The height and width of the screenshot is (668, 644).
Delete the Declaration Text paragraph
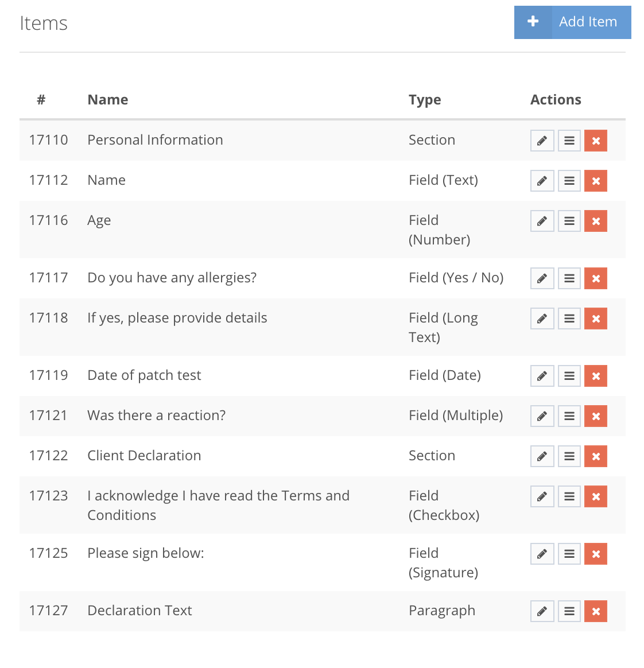[596, 611]
